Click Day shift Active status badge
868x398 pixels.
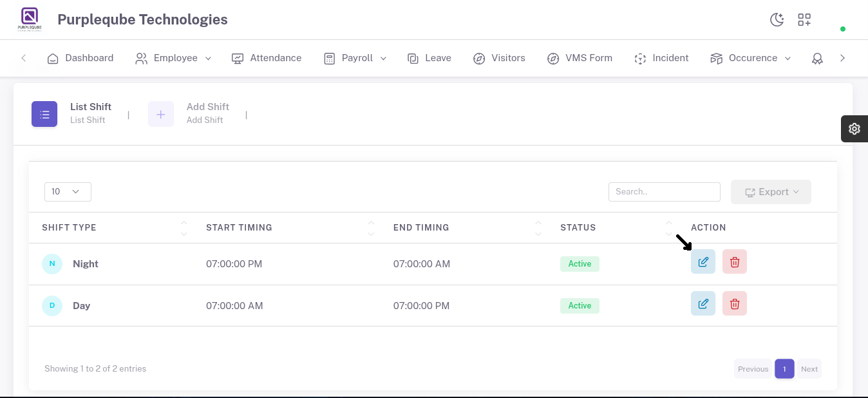pos(580,306)
